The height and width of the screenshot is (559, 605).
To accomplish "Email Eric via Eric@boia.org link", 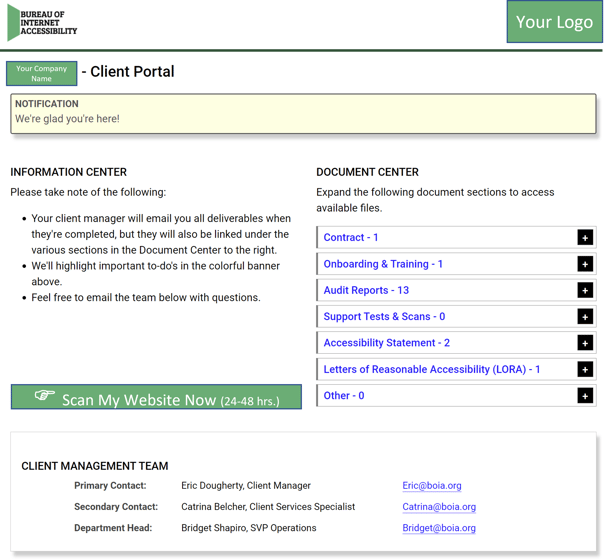I will pyautogui.click(x=431, y=486).
